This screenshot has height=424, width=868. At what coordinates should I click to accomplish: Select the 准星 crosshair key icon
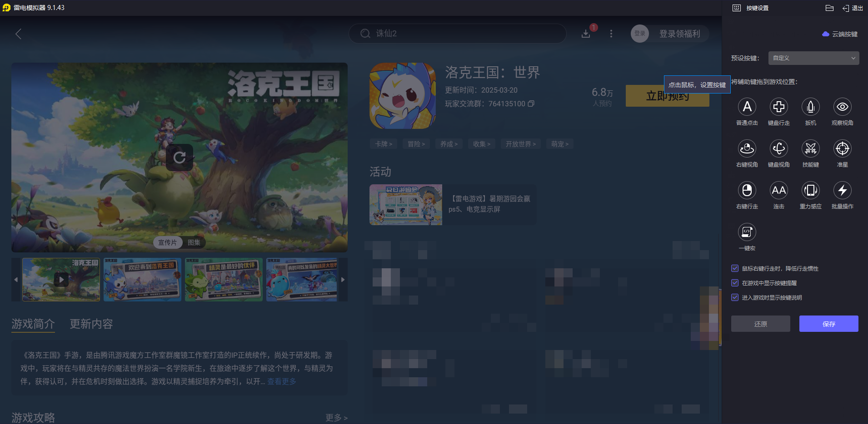click(843, 149)
